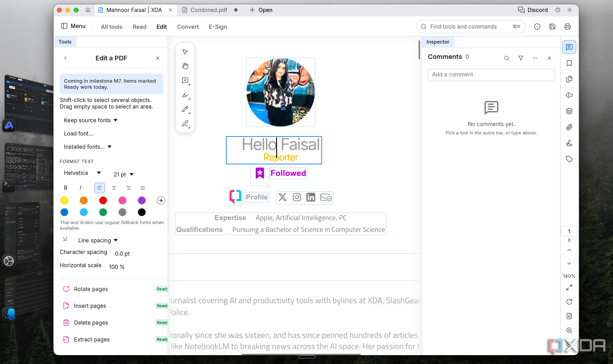The height and width of the screenshot is (364, 613).
Task: Expand the Line spacing dropdown
Action: (x=98, y=240)
